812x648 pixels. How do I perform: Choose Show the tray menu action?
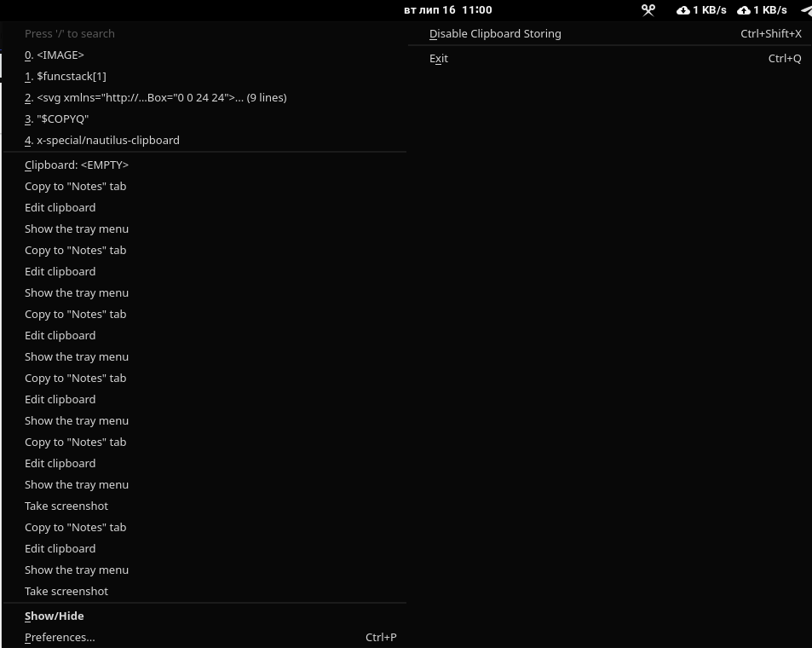77,229
